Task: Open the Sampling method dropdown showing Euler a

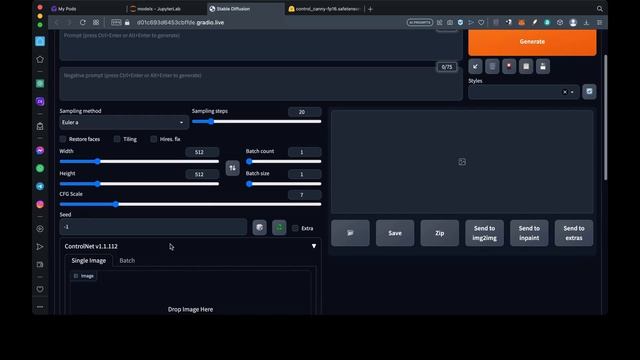Action: [x=123, y=122]
